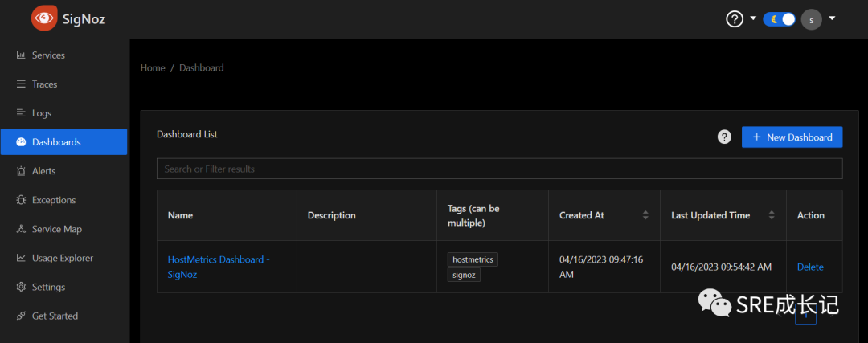
Task: Open the help question-mark icon in header
Action: tap(734, 19)
